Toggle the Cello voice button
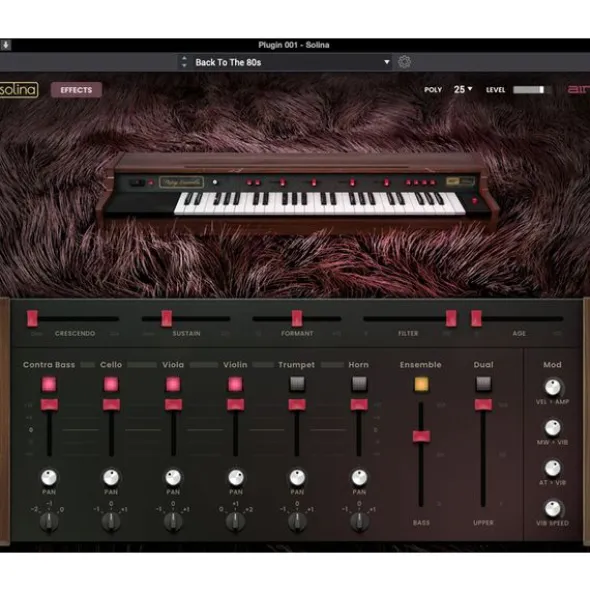Image resolution: width=590 pixels, height=591 pixels. pyautogui.click(x=111, y=384)
